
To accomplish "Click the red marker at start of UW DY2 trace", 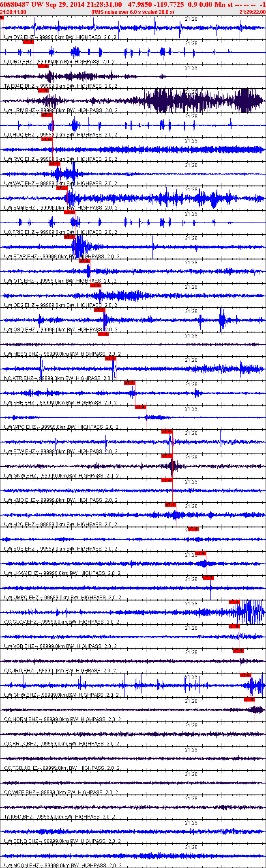I will [2, 17].
